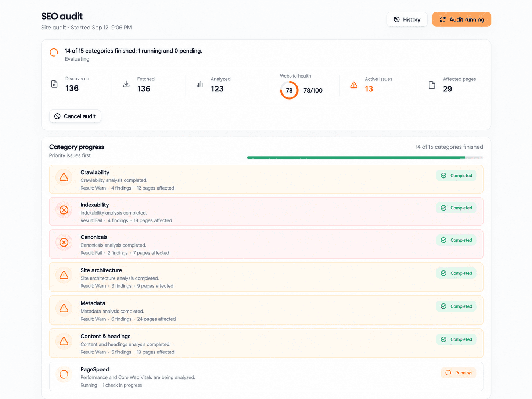Click the Completed badge on Content & headings row
The width and height of the screenshot is (532, 399).
point(456,339)
